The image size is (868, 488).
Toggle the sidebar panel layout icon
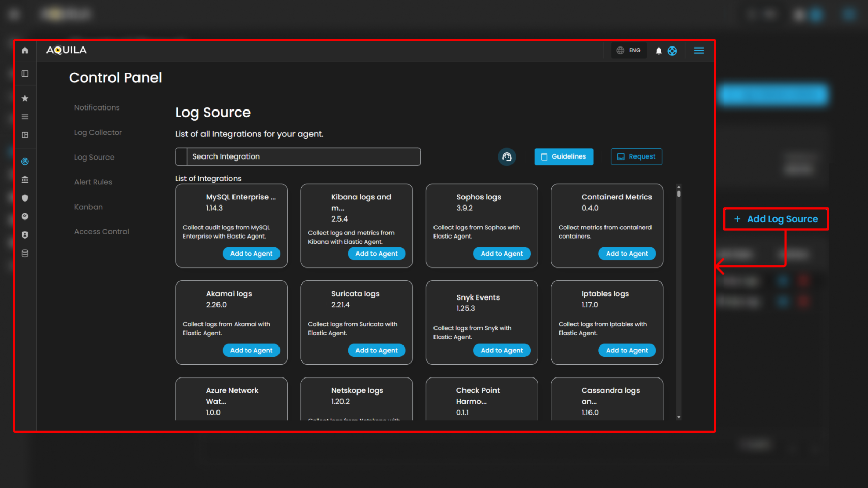[x=25, y=74]
